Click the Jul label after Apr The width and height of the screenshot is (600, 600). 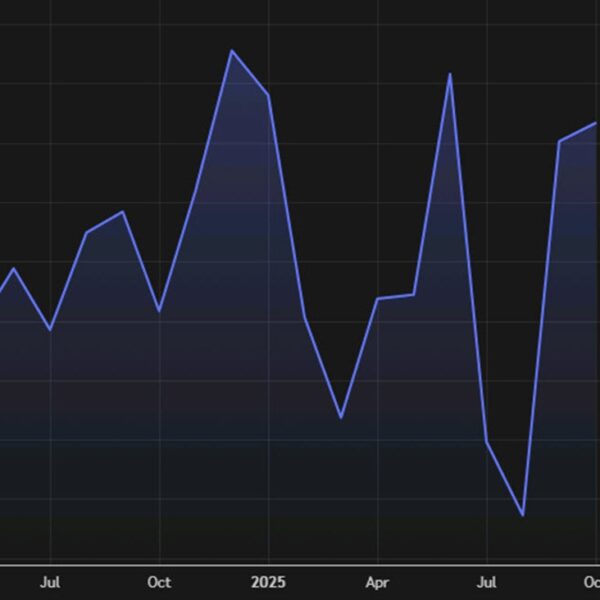[x=487, y=582]
